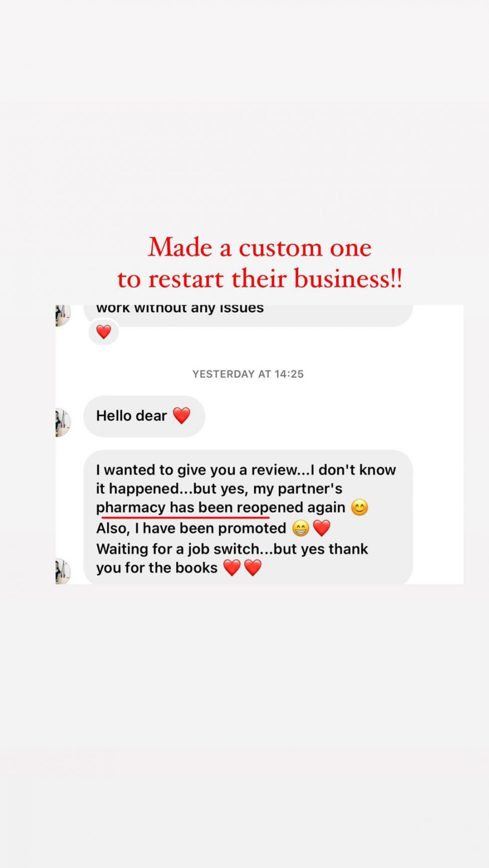
Task: Click the partial avatar at the chat's top
Action: click(x=62, y=315)
